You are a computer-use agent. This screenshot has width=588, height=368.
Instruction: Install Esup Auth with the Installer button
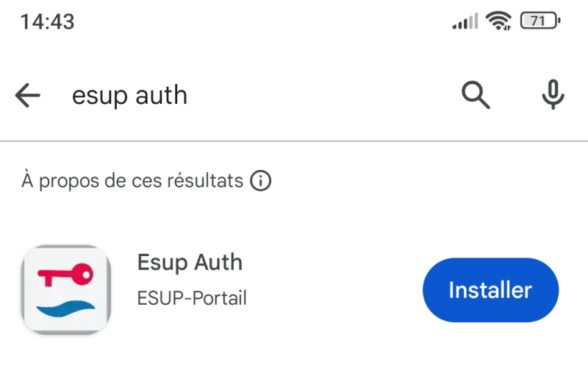click(490, 290)
